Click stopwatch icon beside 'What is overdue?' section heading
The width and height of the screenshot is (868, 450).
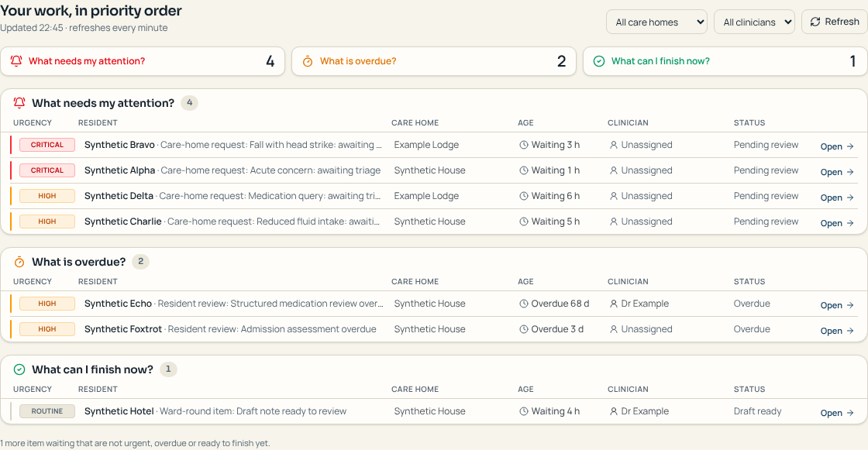coord(19,262)
